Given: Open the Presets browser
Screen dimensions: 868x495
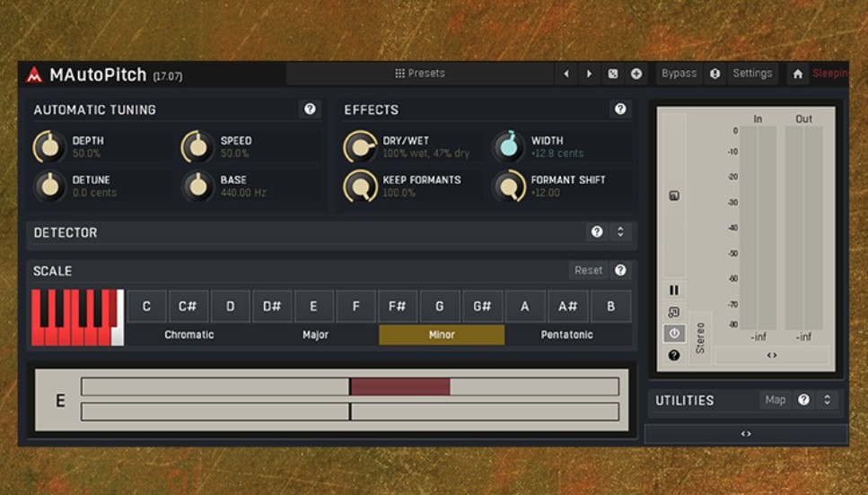Looking at the screenshot, I should (419, 74).
